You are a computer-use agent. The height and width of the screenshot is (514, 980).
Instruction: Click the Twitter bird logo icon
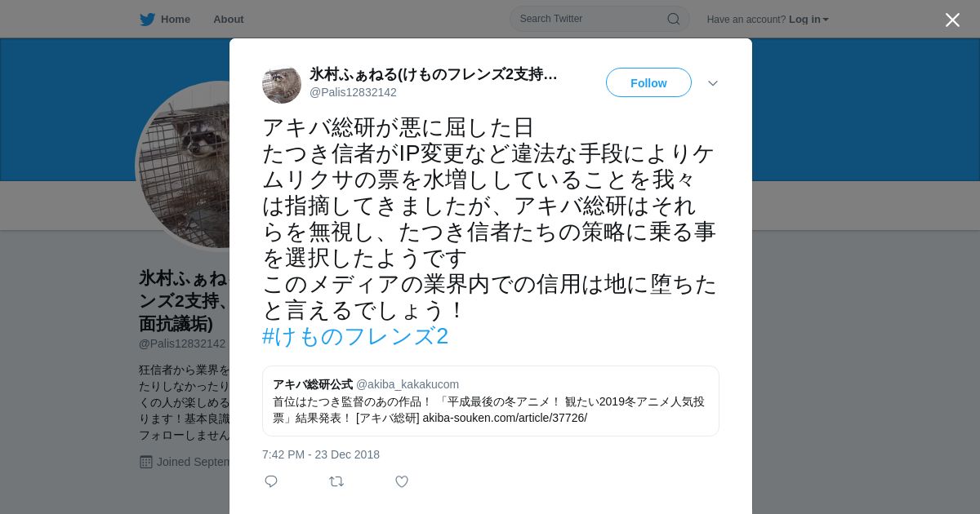[147, 20]
